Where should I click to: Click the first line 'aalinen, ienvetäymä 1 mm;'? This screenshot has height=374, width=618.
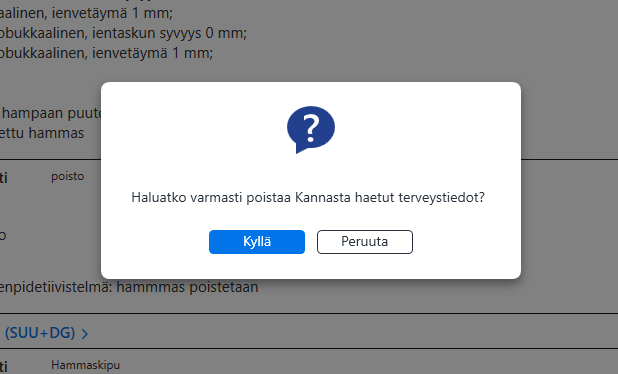[86, 13]
